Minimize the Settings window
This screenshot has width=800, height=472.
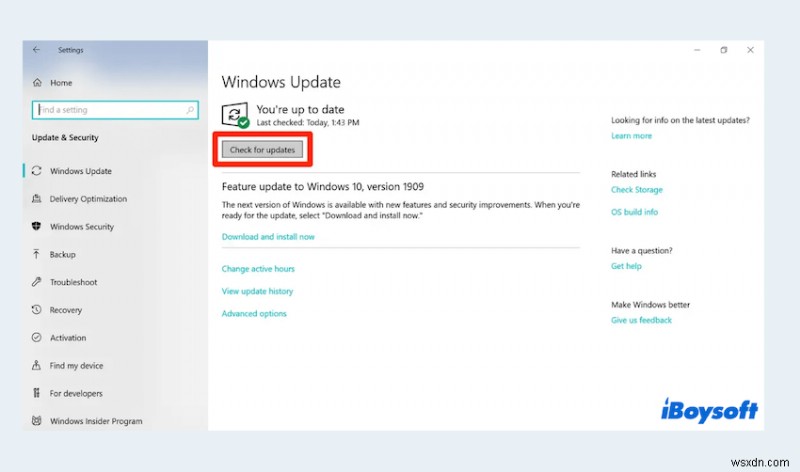tap(697, 49)
